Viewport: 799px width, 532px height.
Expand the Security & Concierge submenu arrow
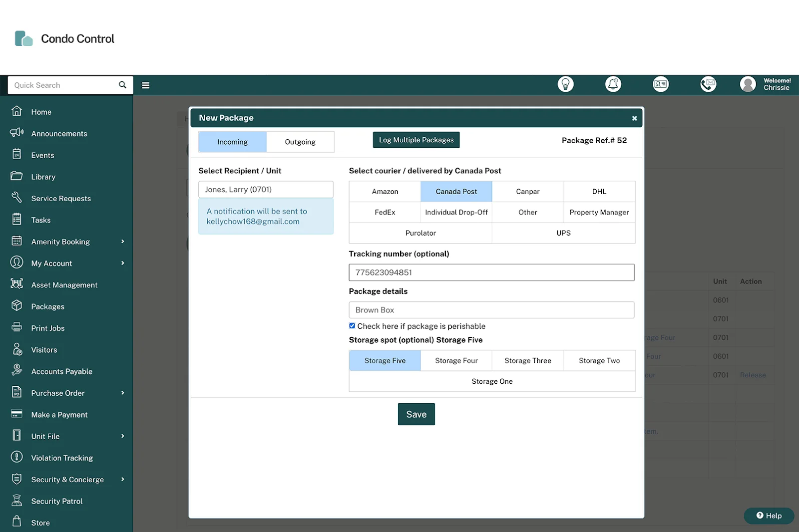(x=123, y=480)
